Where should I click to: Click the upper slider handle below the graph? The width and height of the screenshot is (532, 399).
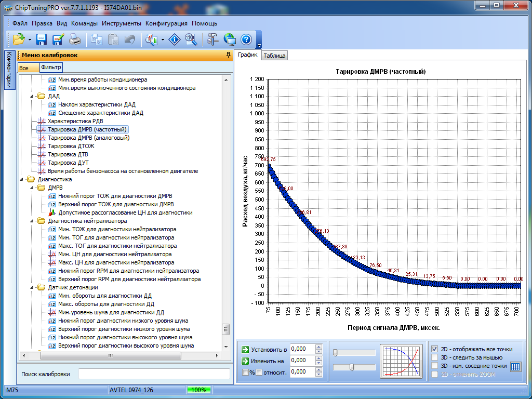pos(335,353)
